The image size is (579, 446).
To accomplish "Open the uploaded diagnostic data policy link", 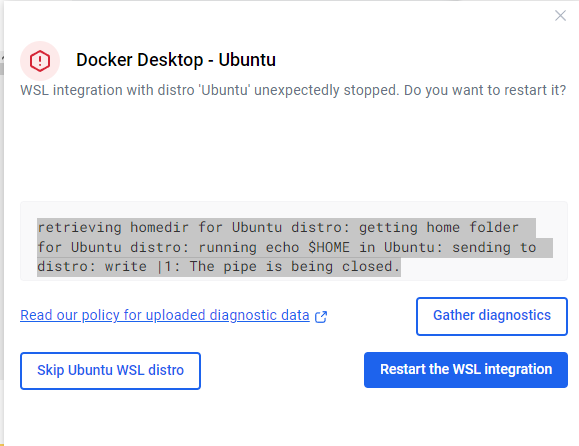I will [x=165, y=315].
